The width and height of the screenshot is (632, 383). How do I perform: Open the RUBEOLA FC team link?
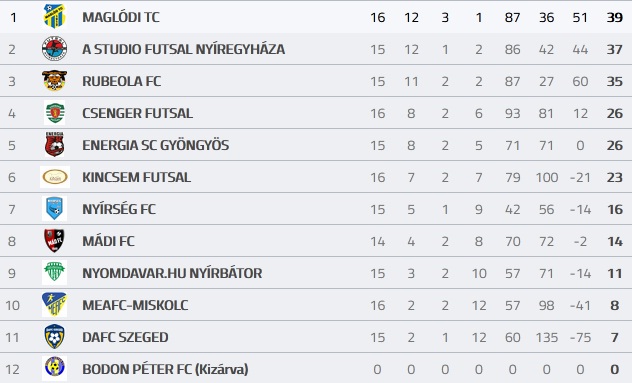(121, 81)
